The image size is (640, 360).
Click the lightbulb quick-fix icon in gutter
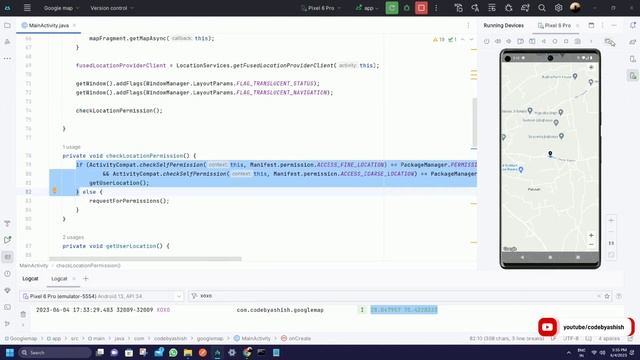[x=54, y=190]
